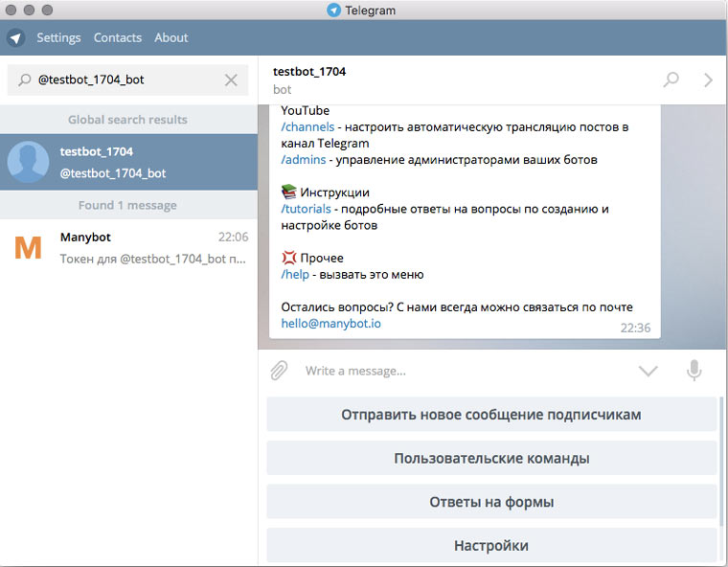Collapse the bot keyboard with the down chevron
728x567 pixels.
tap(648, 371)
